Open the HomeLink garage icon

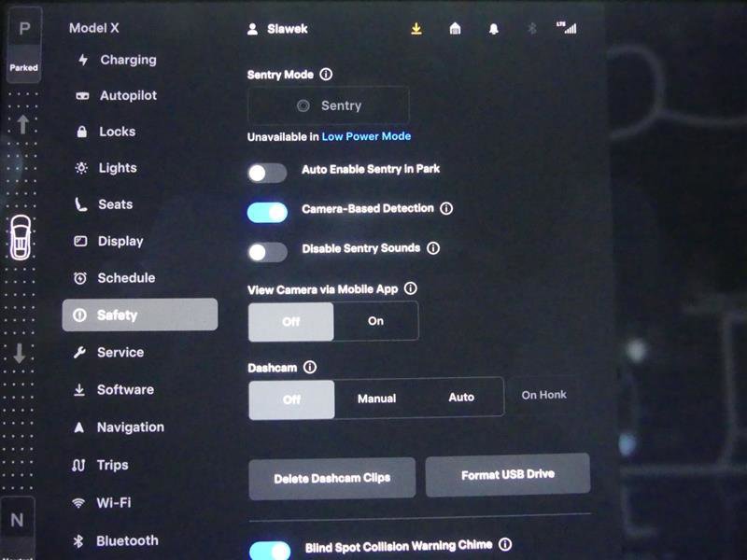(x=455, y=29)
